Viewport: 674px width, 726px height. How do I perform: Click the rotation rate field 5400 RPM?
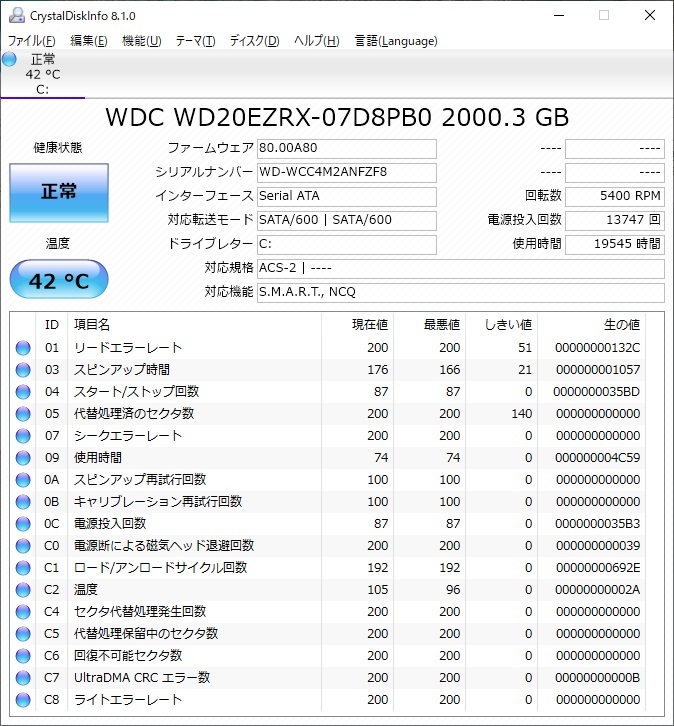pos(615,196)
